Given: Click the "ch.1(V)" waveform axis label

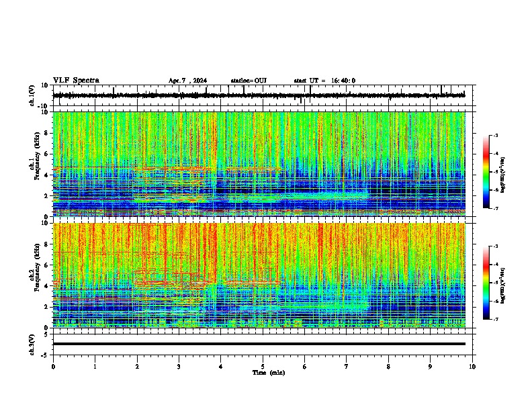Looking at the screenshot, I should click(x=32, y=95).
